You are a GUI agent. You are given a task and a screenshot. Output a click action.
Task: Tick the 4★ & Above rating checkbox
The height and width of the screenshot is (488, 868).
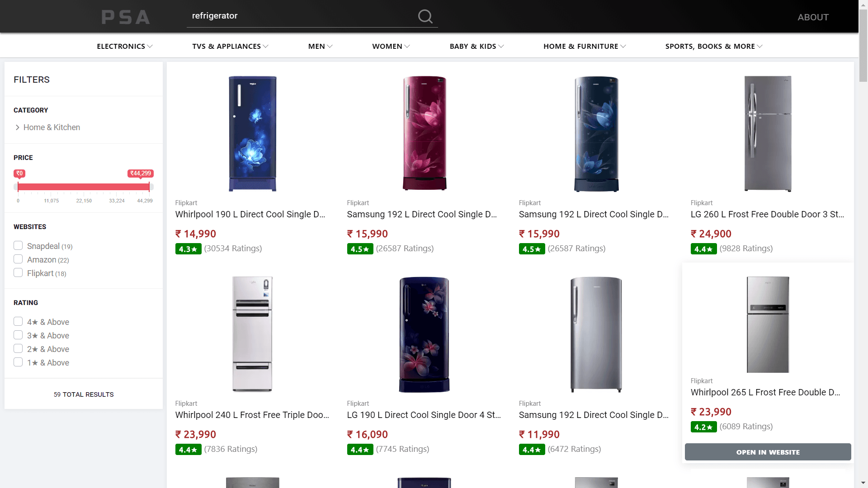[x=18, y=322]
